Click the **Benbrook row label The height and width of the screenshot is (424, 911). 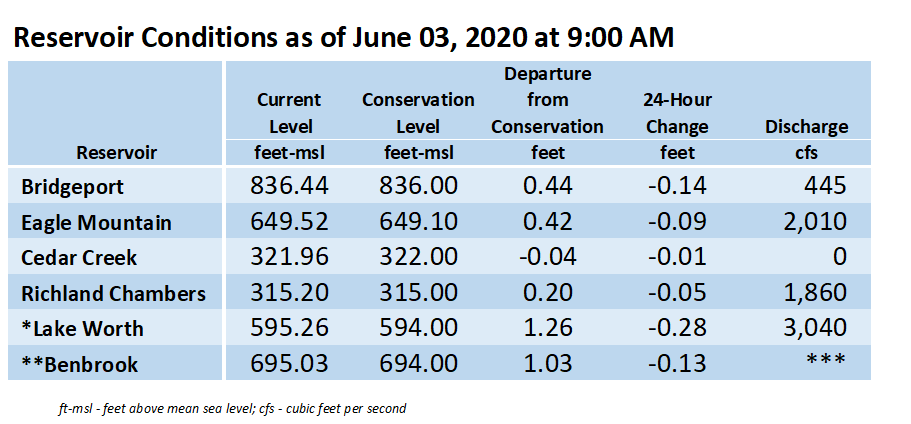coord(80,364)
